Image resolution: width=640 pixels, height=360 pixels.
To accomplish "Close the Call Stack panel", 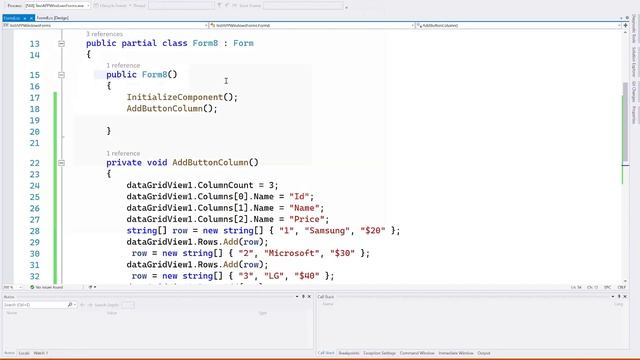I will 625,297.
